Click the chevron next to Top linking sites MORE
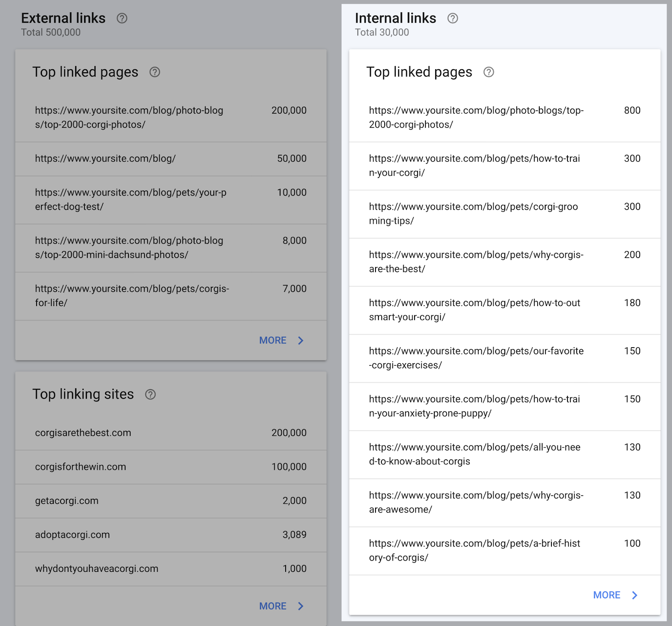 pos(301,606)
